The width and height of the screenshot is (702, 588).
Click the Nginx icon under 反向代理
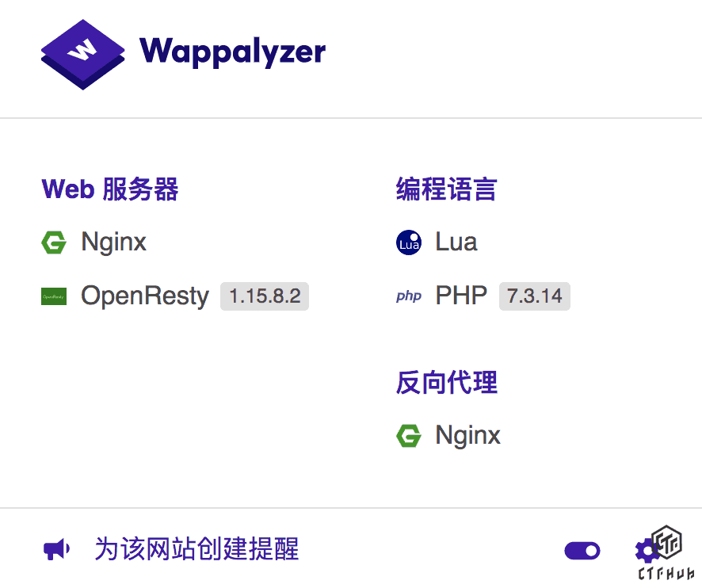(x=409, y=436)
